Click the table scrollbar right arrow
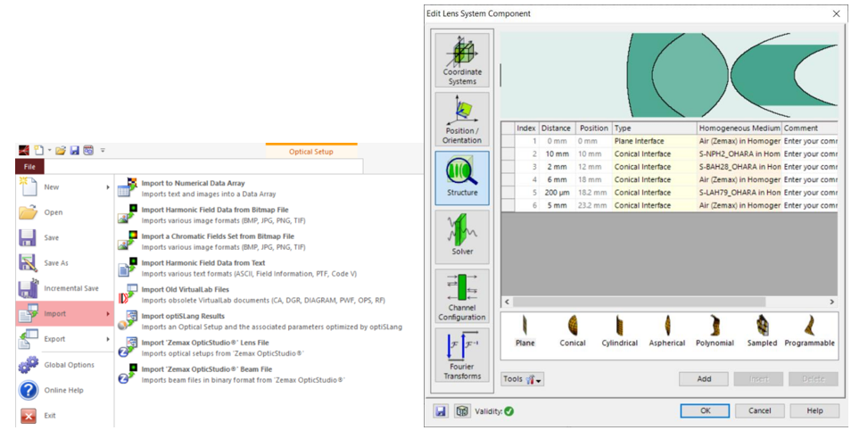868x447 pixels. pyautogui.click(x=831, y=302)
